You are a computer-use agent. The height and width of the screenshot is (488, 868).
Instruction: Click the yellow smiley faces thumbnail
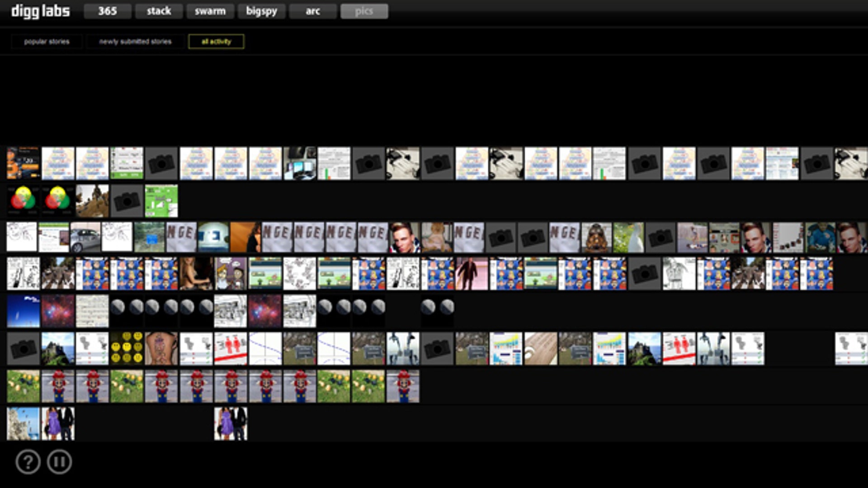127,348
